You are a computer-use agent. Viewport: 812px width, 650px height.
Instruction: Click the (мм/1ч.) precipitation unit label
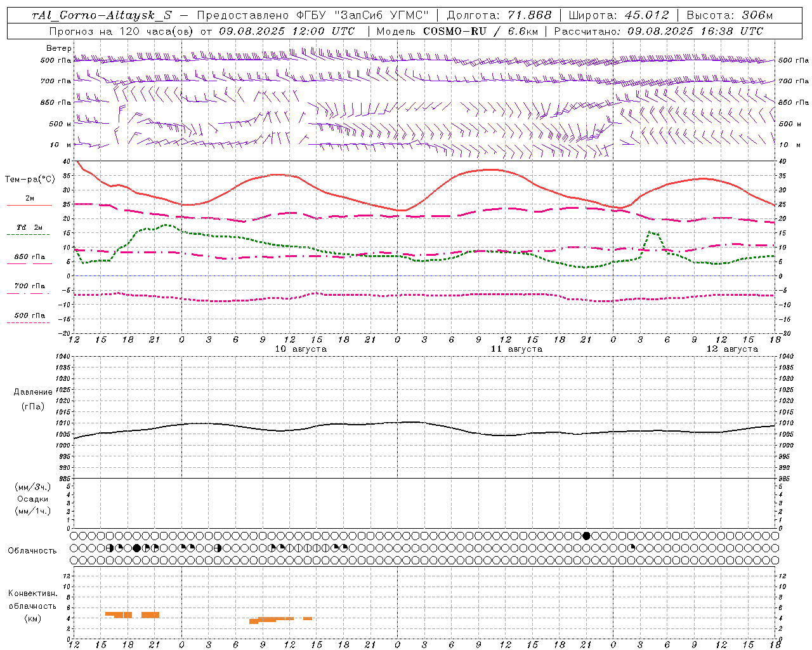tap(33, 511)
